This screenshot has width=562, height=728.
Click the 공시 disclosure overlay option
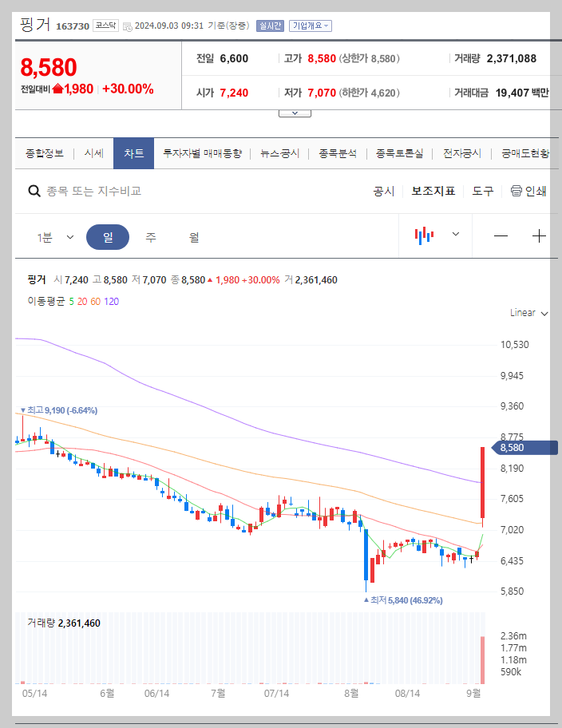pos(385,192)
